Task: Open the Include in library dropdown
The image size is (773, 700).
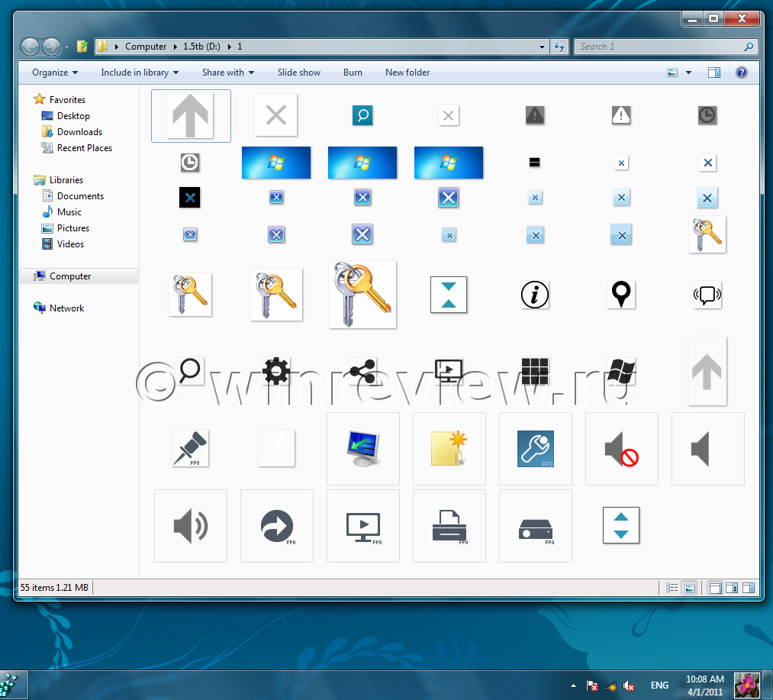Action: 140,73
